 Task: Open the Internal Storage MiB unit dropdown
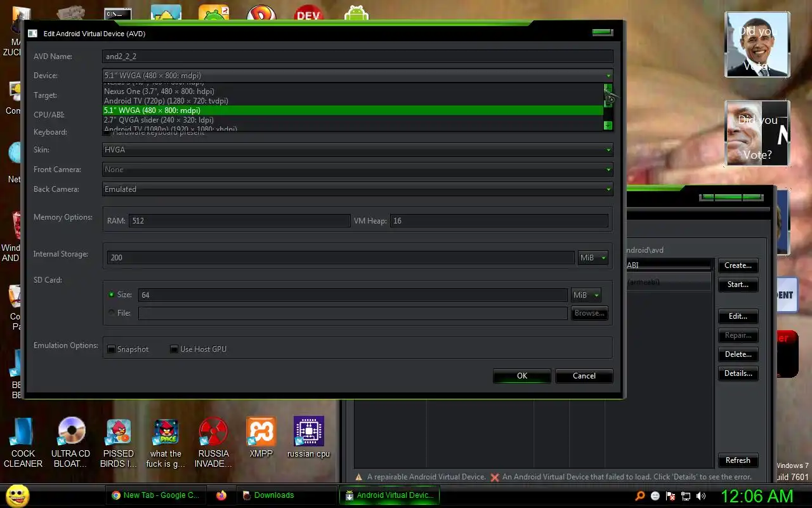(593, 257)
